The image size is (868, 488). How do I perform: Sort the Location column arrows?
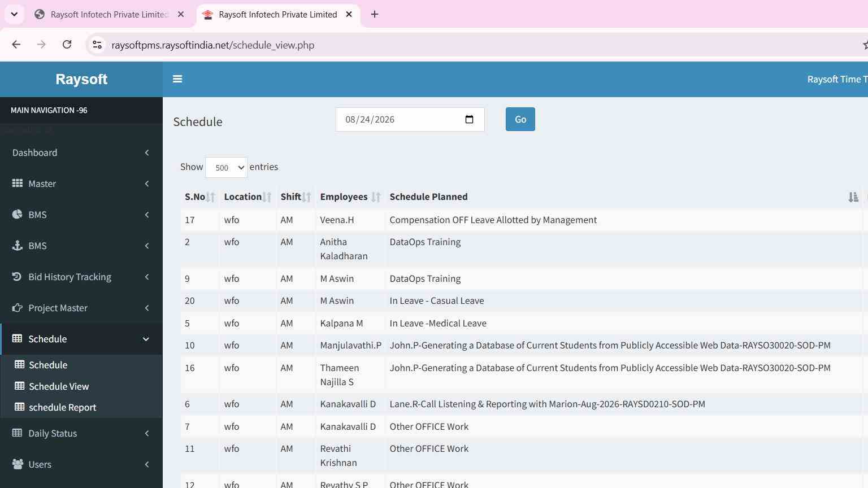pos(267,197)
